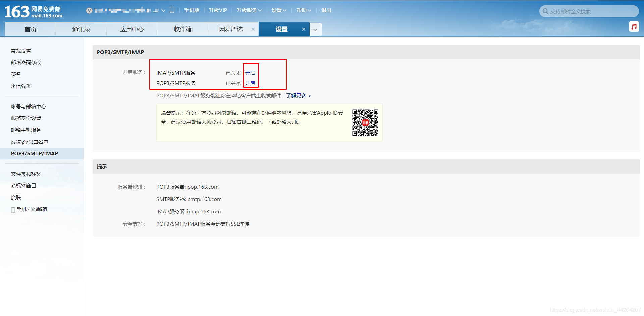Select 反垃圾/黑白名单 in the sidebar
Viewport: 644px width, 316px height.
tap(30, 142)
